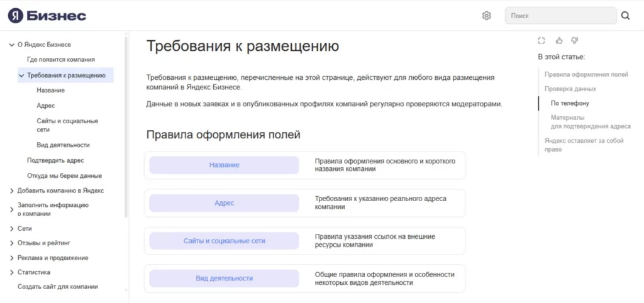Select Название in the sidebar
Viewport: 644px width, 303px height.
click(x=50, y=91)
